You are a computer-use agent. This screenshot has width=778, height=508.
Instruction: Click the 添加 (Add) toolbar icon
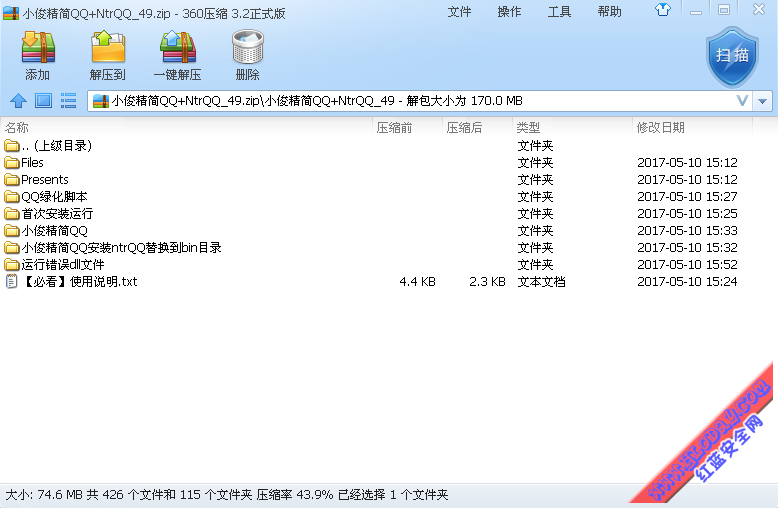click(x=38, y=48)
